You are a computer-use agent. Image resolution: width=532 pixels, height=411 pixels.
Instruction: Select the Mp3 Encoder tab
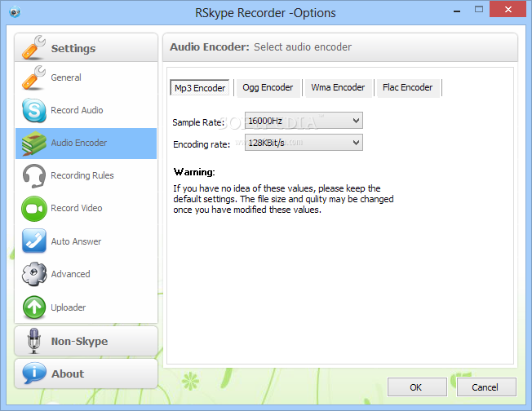pyautogui.click(x=200, y=88)
